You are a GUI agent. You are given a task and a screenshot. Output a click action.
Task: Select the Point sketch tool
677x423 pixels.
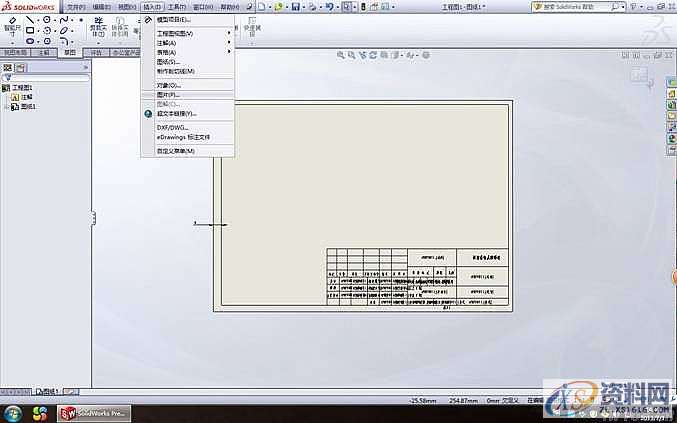click(x=81, y=20)
